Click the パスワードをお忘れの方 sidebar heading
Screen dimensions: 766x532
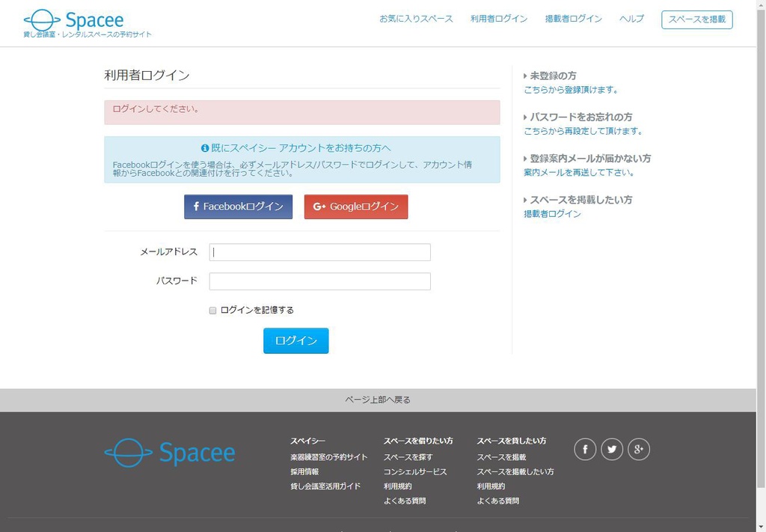580,117
